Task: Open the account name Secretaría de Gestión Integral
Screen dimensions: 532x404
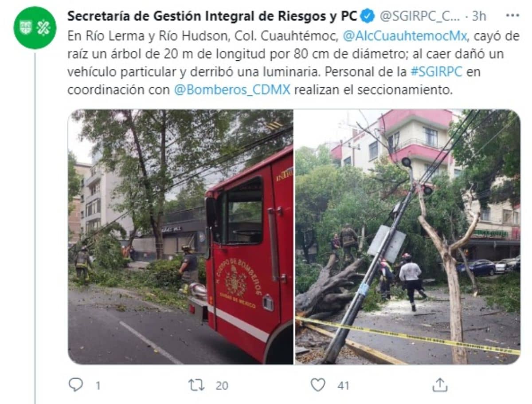Action: 212,16
